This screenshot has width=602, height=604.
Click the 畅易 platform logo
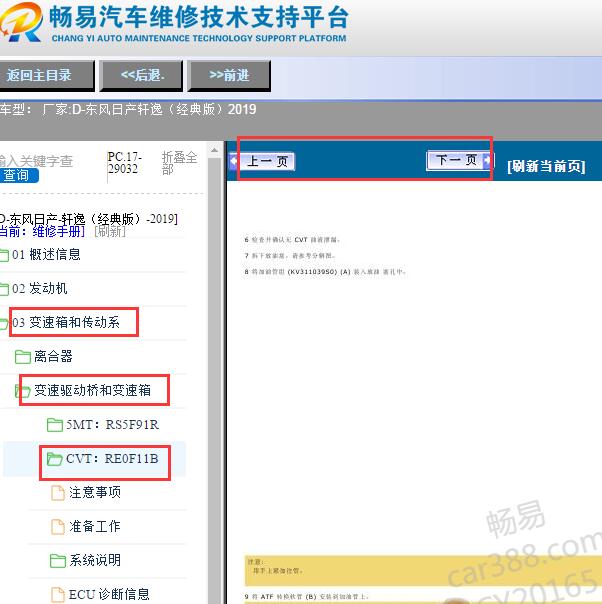tap(21, 22)
